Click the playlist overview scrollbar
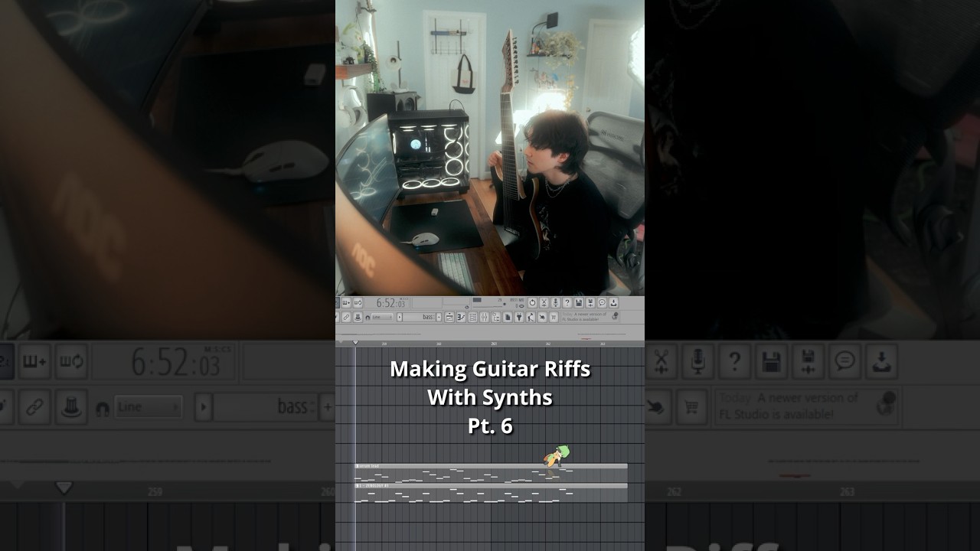This screenshot has width=980, height=551. point(490,334)
